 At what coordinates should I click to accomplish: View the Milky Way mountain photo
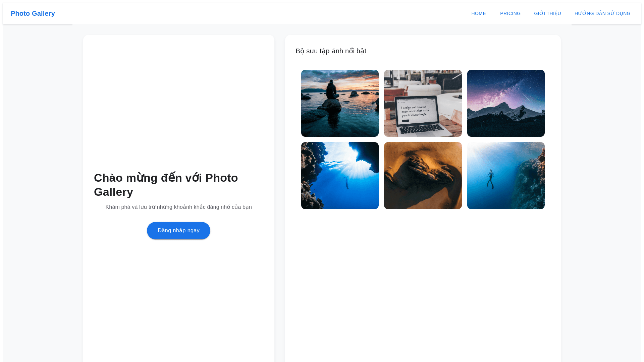coord(506,103)
